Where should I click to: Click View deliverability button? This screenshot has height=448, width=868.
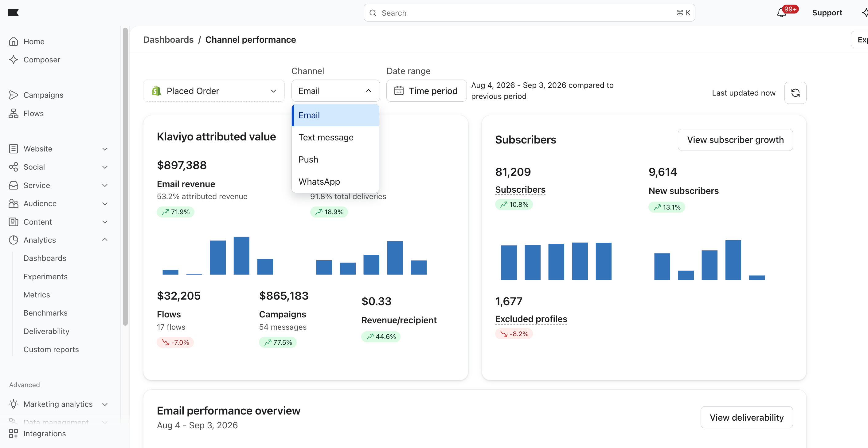pos(747,417)
